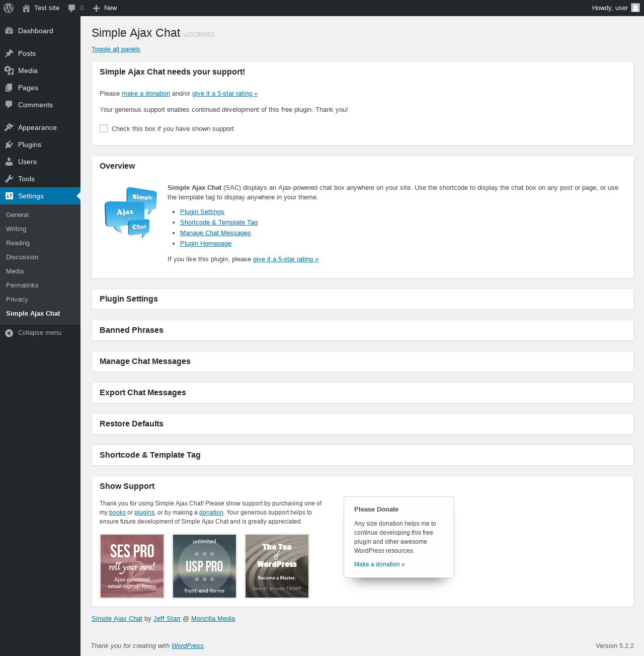Click the Tools wrench icon
This screenshot has height=656, width=644.
[x=9, y=179]
